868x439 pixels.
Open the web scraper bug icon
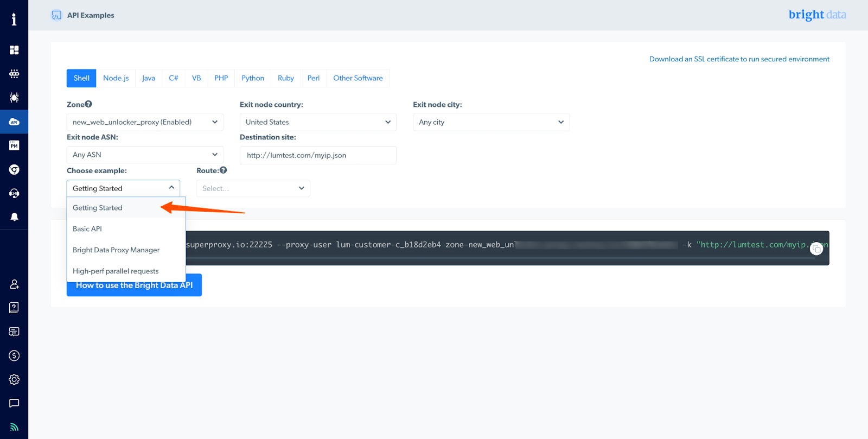(x=14, y=98)
